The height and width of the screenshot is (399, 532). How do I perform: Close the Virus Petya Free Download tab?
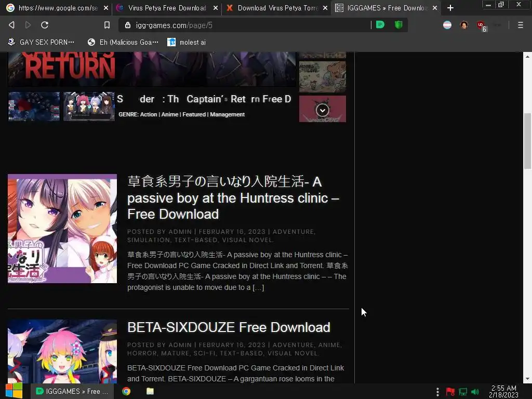tap(216, 8)
